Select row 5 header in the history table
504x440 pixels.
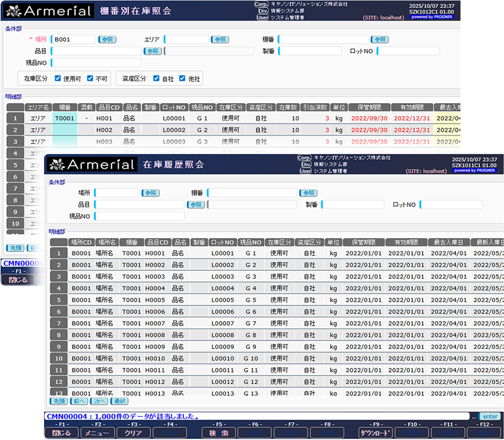coord(58,300)
